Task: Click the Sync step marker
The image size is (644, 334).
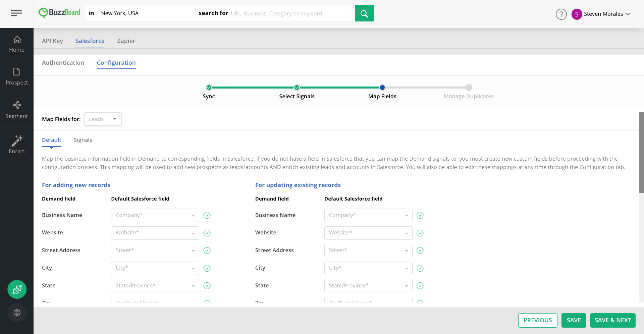Action: tap(209, 88)
